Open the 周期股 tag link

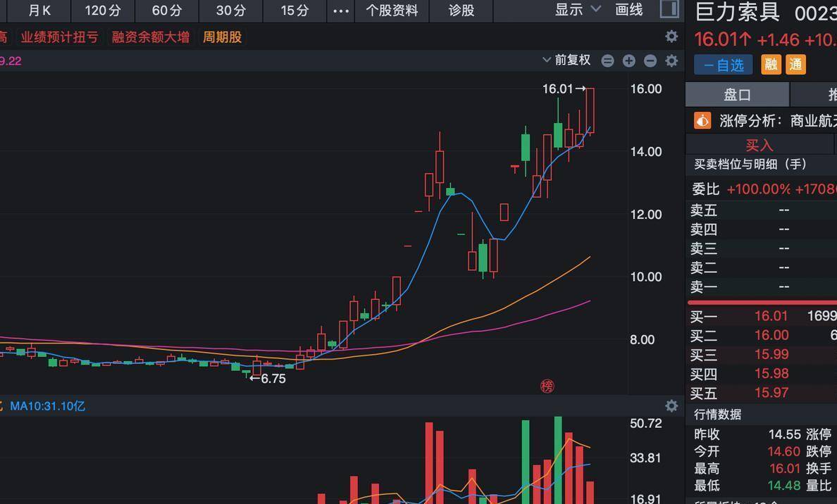(222, 37)
